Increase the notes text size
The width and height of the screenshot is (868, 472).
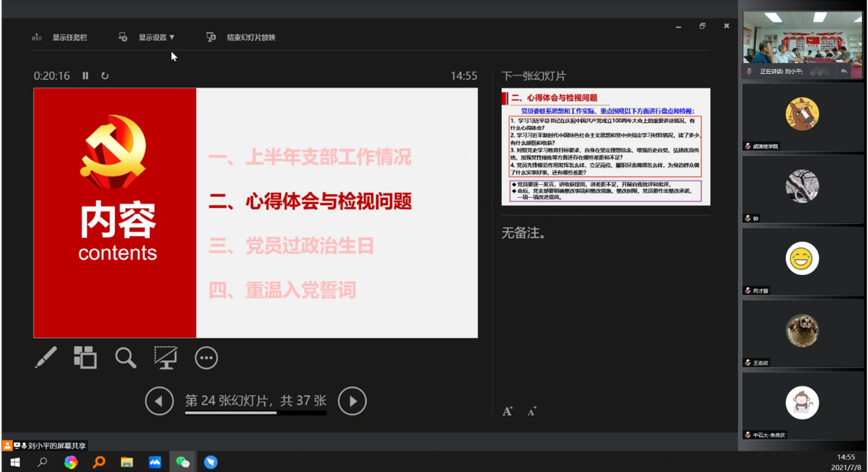(x=508, y=411)
